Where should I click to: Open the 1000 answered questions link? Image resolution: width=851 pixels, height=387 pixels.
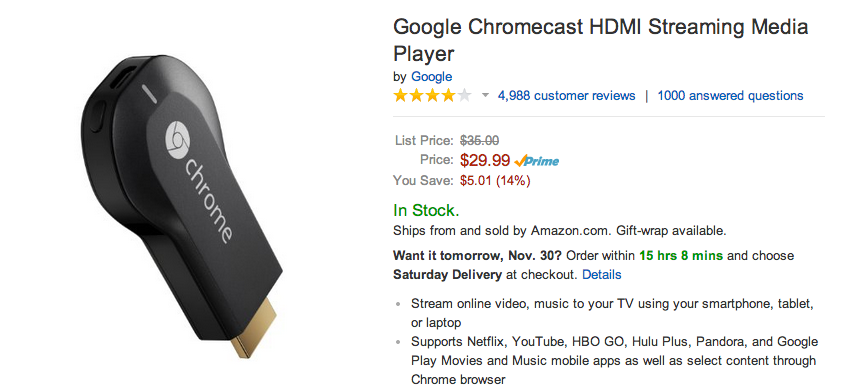pyautogui.click(x=730, y=96)
